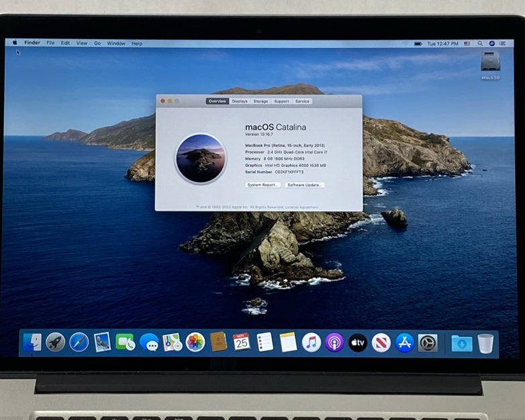Click the Serial Number value text
The image size is (525, 420).
pyautogui.click(x=289, y=172)
